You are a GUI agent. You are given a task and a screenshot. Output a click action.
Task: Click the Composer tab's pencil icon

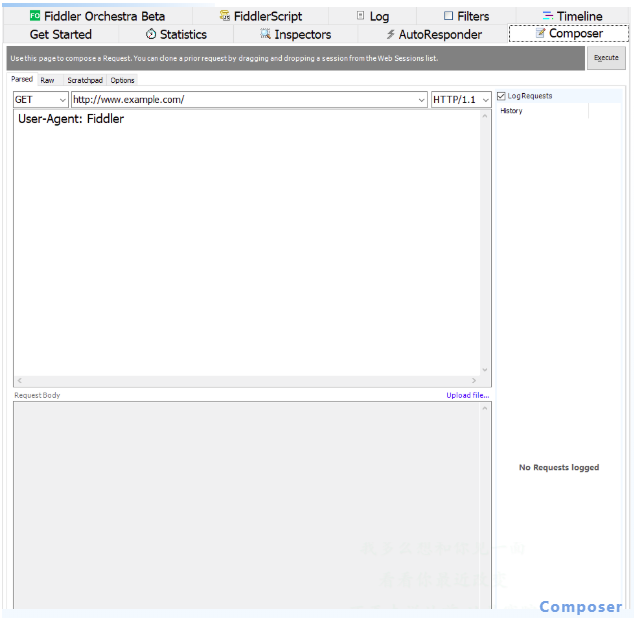(x=540, y=33)
